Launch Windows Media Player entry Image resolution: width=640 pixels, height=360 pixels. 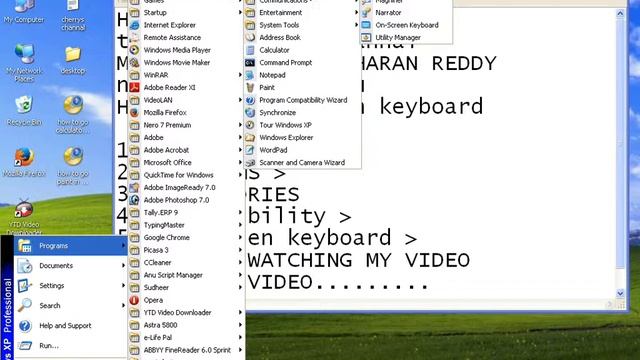pyautogui.click(x=187, y=50)
